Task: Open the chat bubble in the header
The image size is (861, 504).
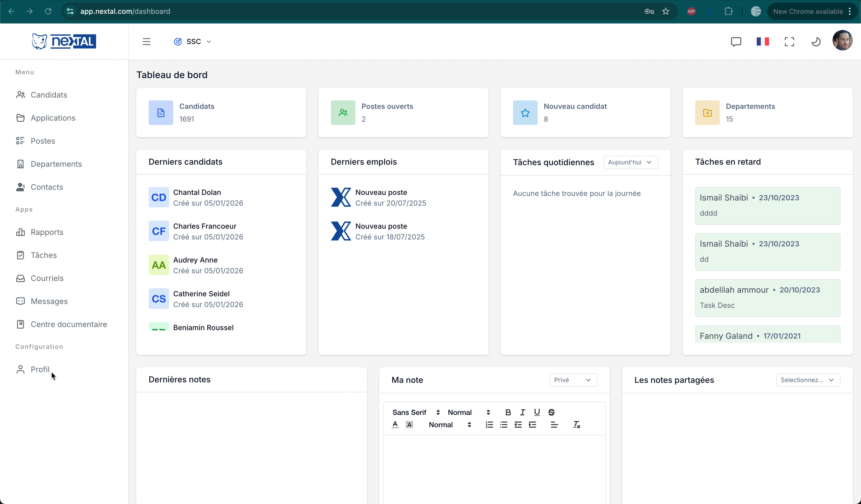Action: 736,41
